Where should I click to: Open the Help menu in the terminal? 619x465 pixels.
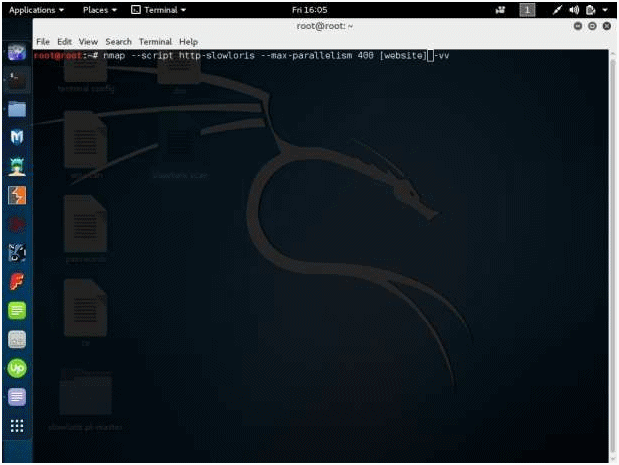point(188,42)
